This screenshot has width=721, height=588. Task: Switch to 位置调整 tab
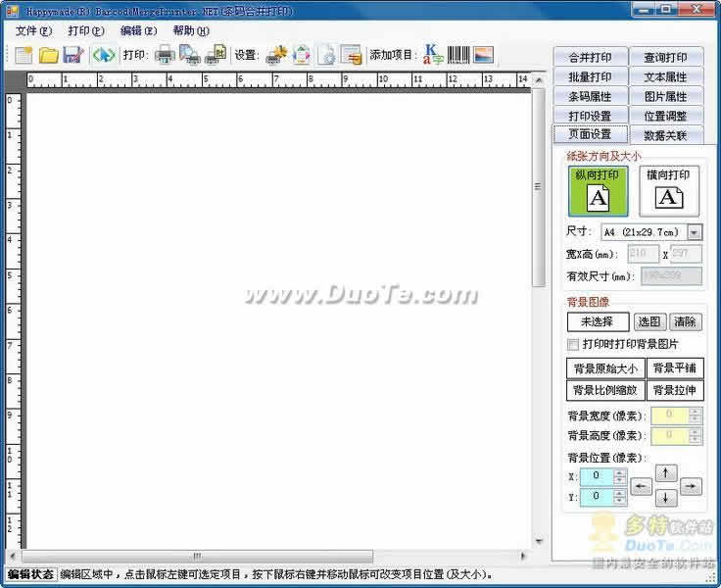coord(666,116)
